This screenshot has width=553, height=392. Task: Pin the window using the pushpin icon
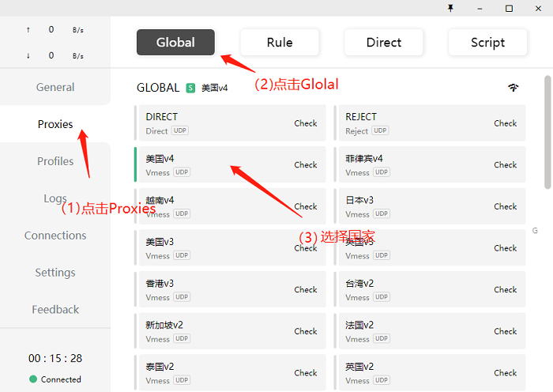tap(450, 8)
